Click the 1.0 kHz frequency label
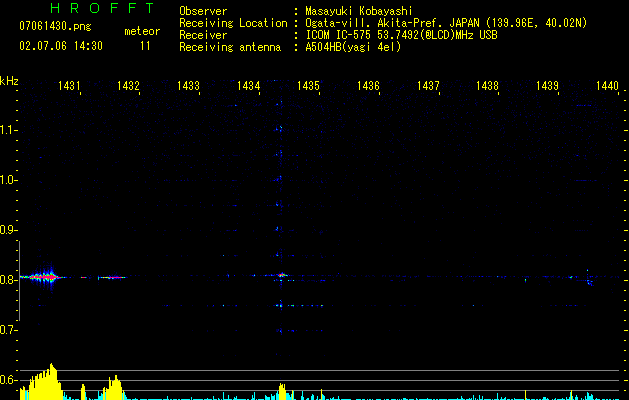Viewport: 629px width, 400px height. 8,180
